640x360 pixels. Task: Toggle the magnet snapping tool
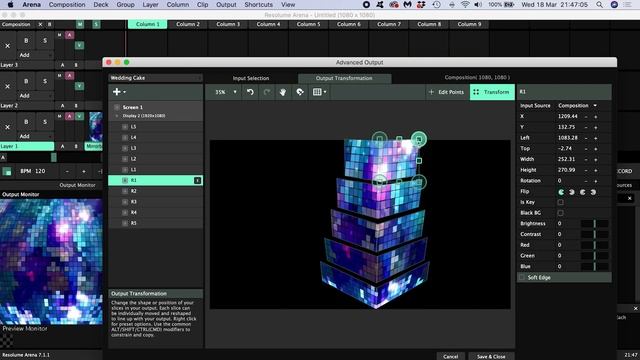(300, 92)
